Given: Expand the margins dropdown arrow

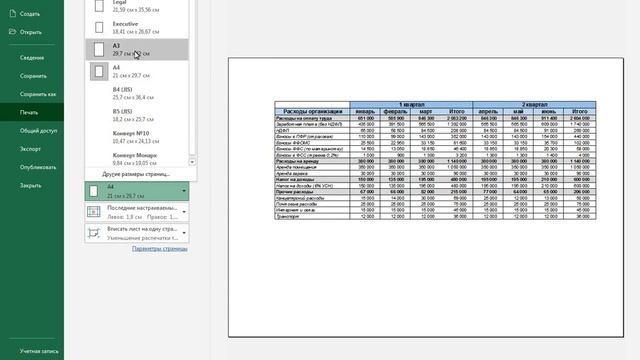Looking at the screenshot, I should [184, 212].
